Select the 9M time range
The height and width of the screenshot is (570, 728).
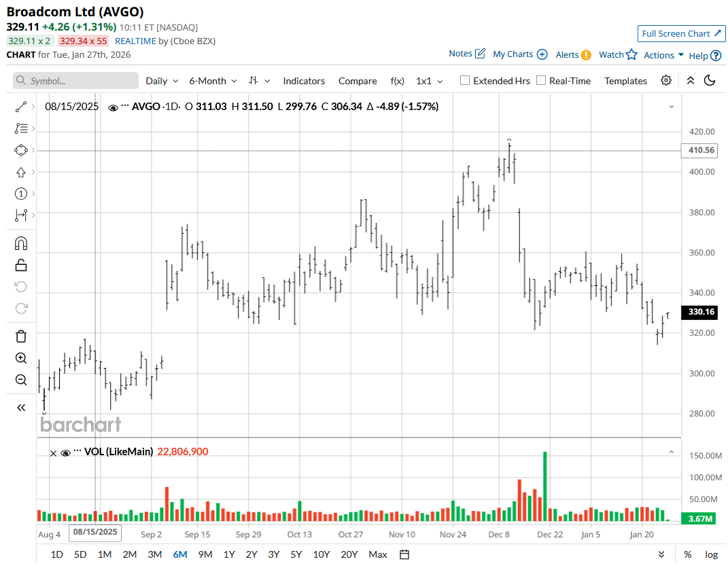pos(205,554)
